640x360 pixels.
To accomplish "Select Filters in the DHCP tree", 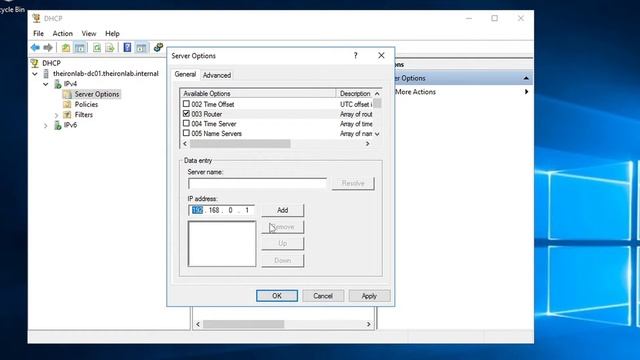I will pyautogui.click(x=84, y=115).
